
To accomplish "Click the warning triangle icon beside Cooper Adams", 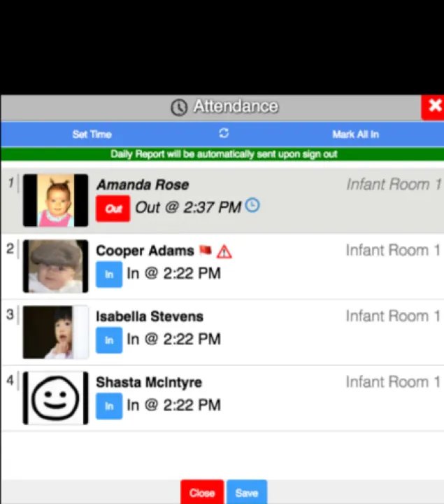I will pyautogui.click(x=224, y=251).
